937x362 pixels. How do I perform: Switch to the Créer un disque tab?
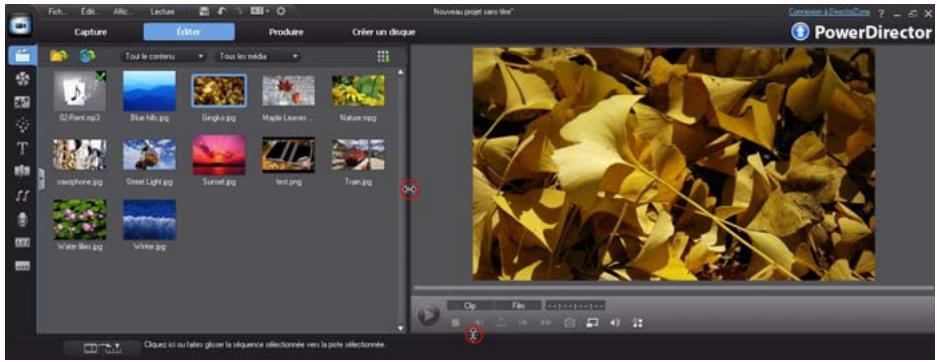point(383,32)
